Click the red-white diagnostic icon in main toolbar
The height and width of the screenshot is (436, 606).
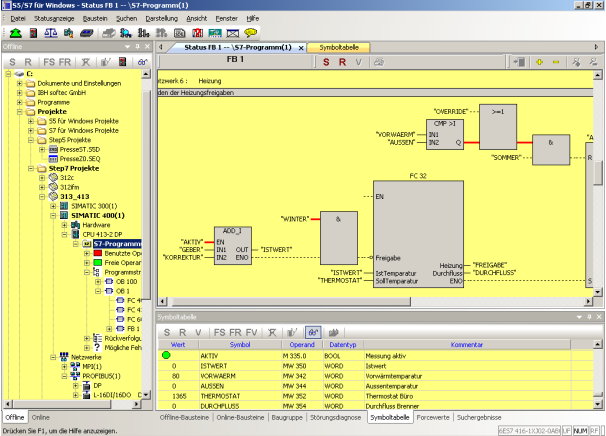click(197, 33)
